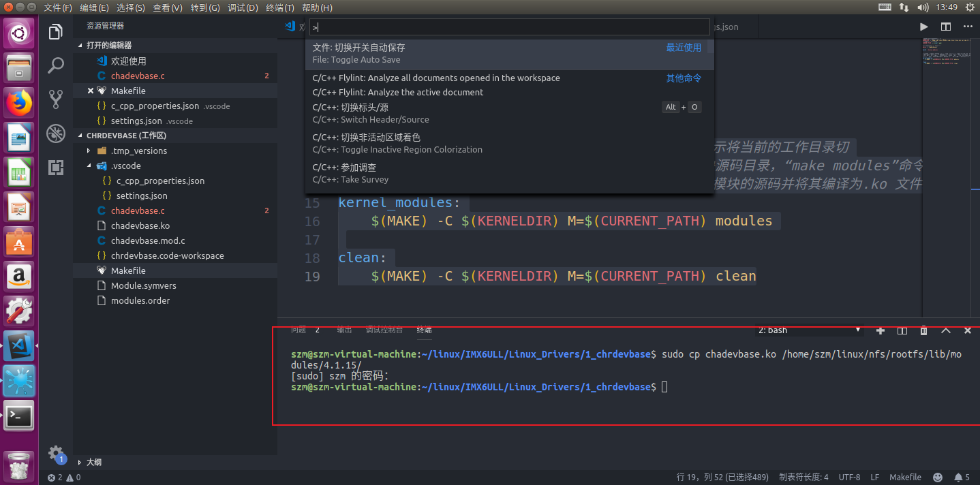Change LF end of line sequence
The width and height of the screenshot is (980, 485).
(875, 478)
